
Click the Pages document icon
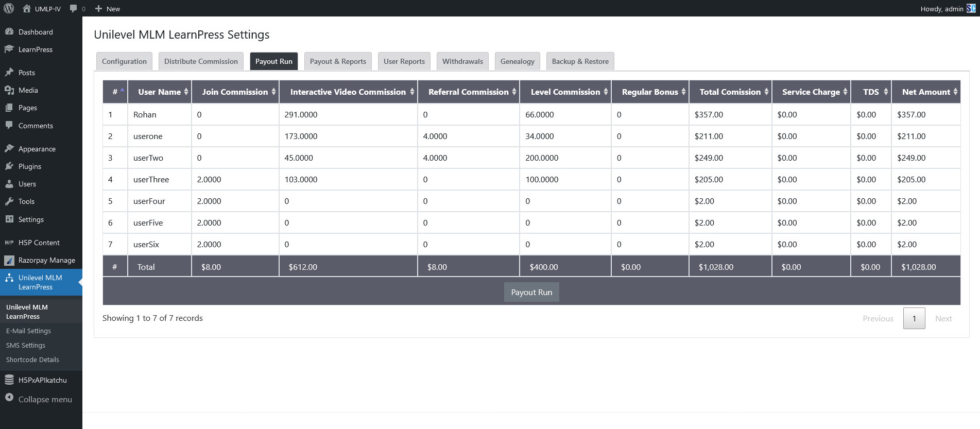click(9, 107)
